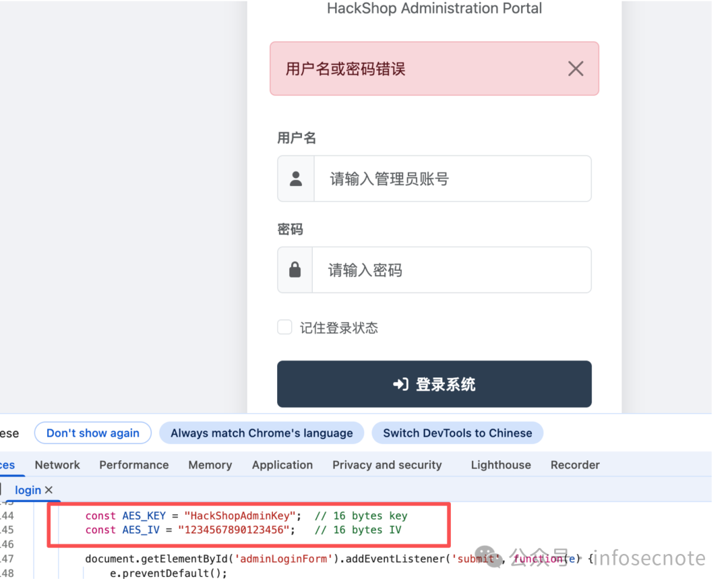
Task: Click Switch DevTools to Chinese
Action: [457, 433]
